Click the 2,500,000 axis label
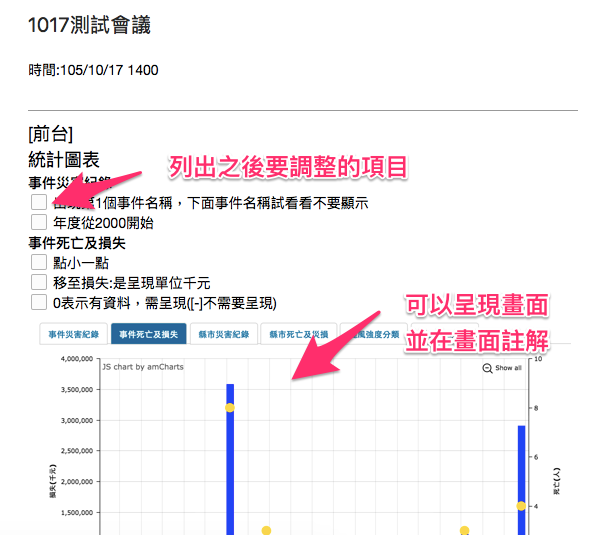Viewport: 600px width, 535px height. click(77, 451)
